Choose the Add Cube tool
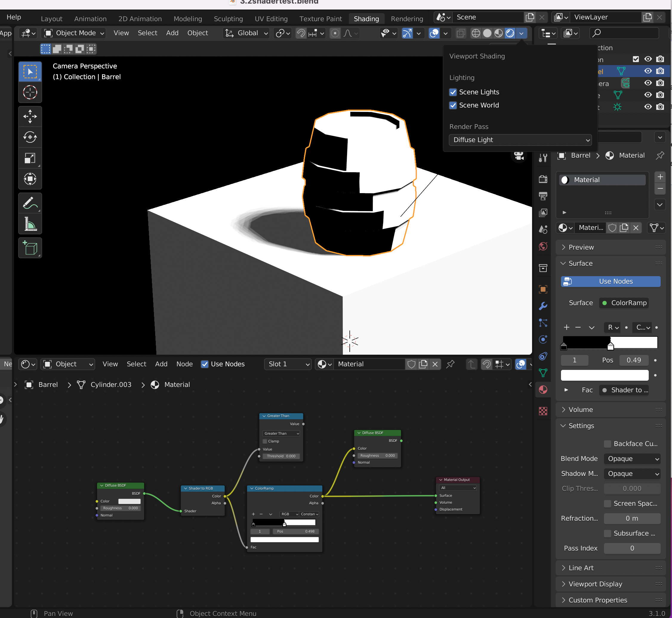Image resolution: width=672 pixels, height=618 pixels. (x=30, y=248)
